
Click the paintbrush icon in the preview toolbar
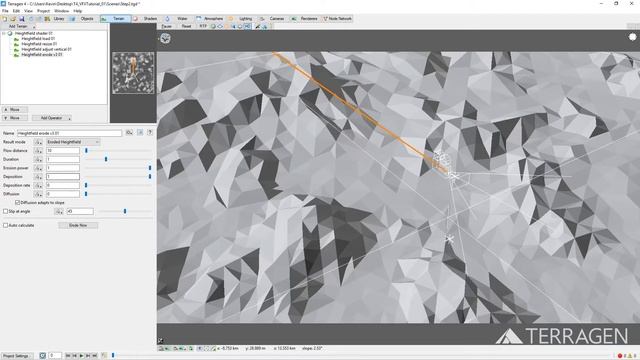click(x=258, y=26)
